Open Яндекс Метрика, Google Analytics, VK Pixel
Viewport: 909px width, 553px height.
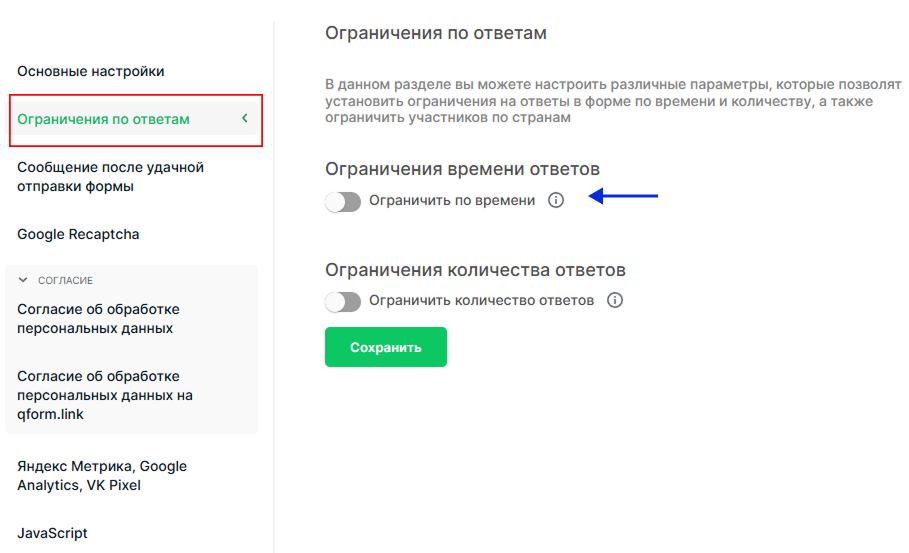click(x=102, y=476)
